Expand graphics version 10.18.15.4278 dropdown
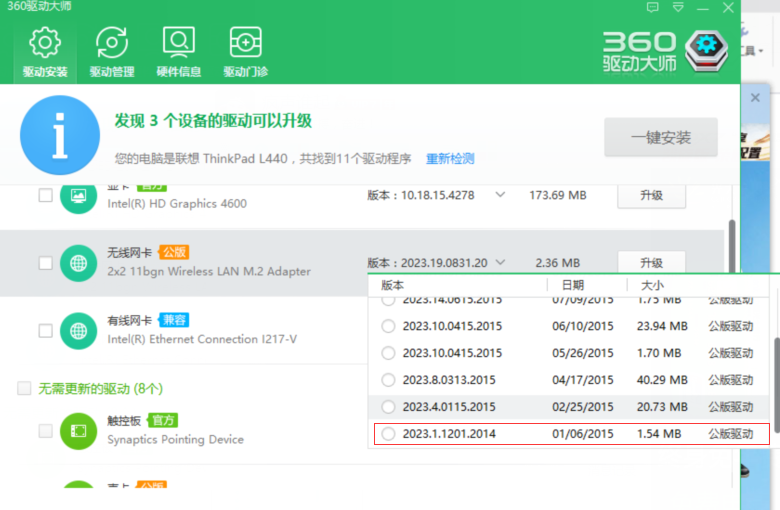The width and height of the screenshot is (780, 510). click(500, 195)
